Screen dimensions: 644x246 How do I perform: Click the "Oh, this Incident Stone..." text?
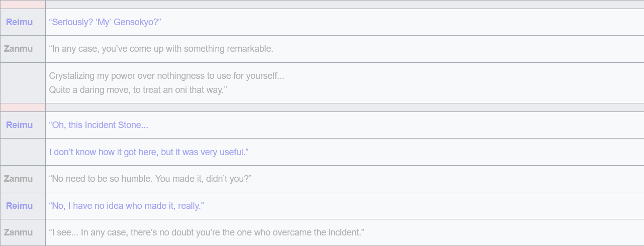pos(99,125)
